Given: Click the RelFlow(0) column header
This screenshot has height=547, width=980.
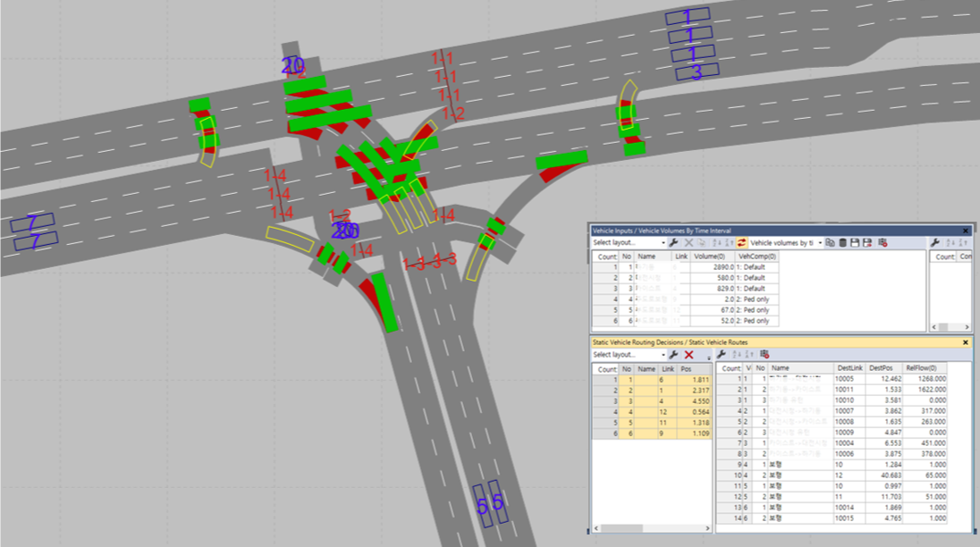Looking at the screenshot, I should point(921,368).
